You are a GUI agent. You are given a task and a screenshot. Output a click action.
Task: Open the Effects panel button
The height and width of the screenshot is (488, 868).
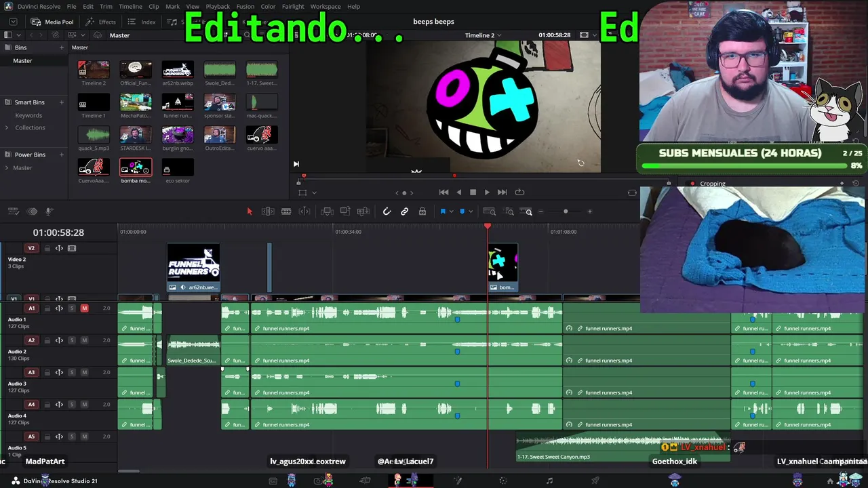[100, 22]
